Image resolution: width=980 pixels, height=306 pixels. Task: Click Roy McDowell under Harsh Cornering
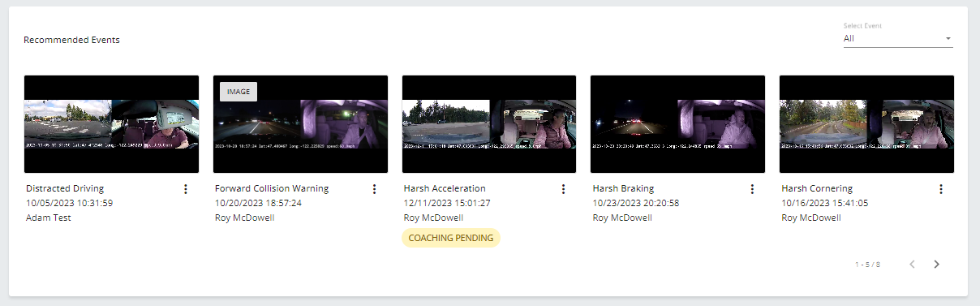(x=811, y=218)
